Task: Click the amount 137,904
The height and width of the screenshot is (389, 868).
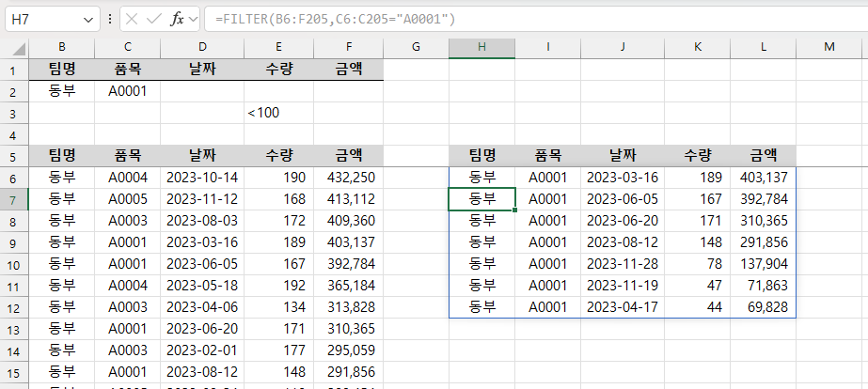Action: coord(763,264)
